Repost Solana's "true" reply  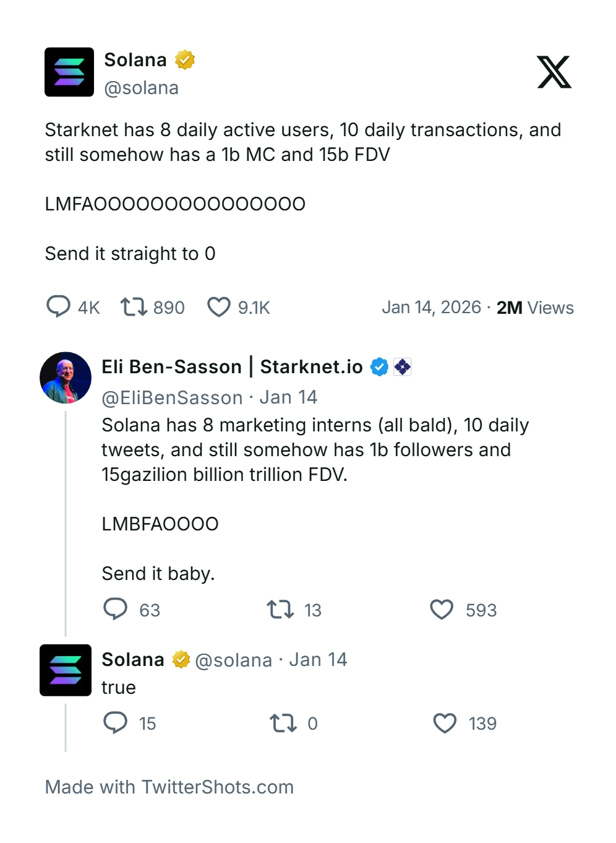tap(283, 723)
